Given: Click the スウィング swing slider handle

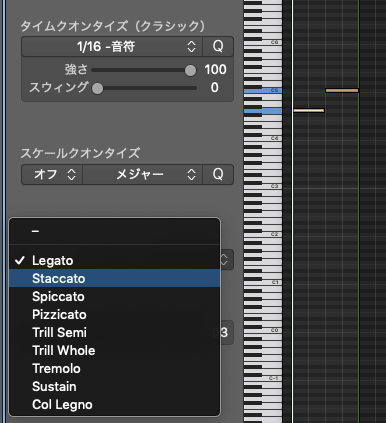Looking at the screenshot, I should tap(97, 88).
